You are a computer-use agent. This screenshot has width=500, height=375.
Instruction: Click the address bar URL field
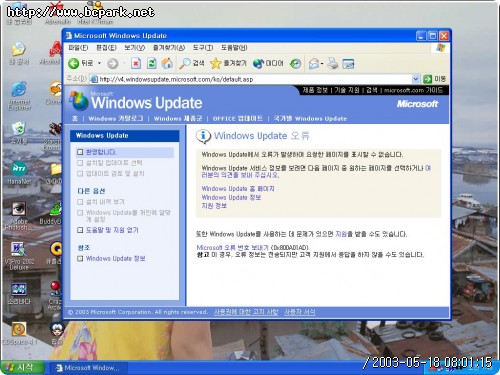click(x=251, y=79)
